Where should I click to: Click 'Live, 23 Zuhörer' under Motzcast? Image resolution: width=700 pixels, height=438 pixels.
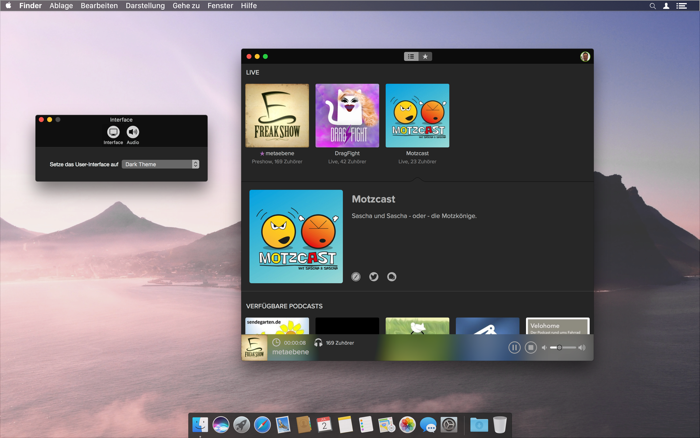tap(417, 162)
